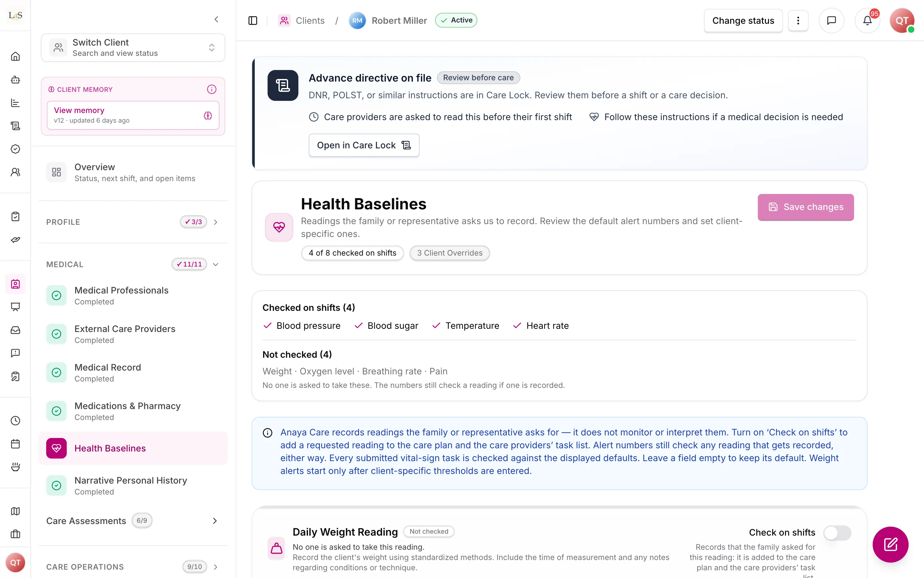The height and width of the screenshot is (578, 924).
Task: Open the calendar icon in left rail
Action: point(15,444)
